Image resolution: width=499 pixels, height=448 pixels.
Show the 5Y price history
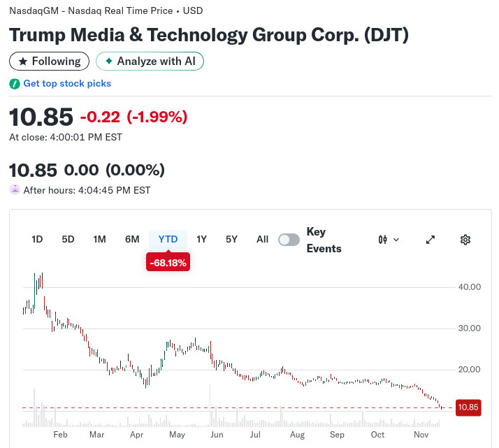pyautogui.click(x=232, y=239)
